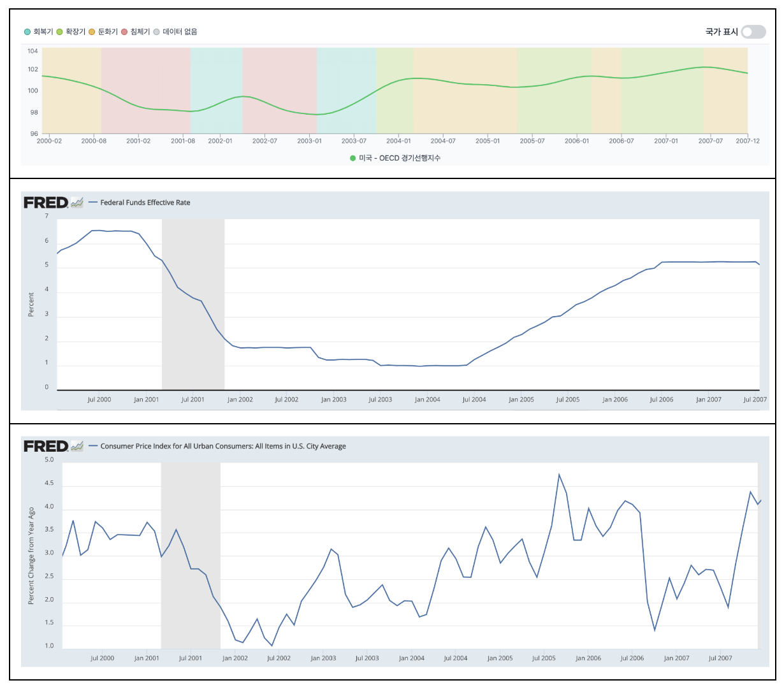784x692 pixels.
Task: Click the 2001 recession shading in Federal Funds chart
Action: [x=193, y=305]
